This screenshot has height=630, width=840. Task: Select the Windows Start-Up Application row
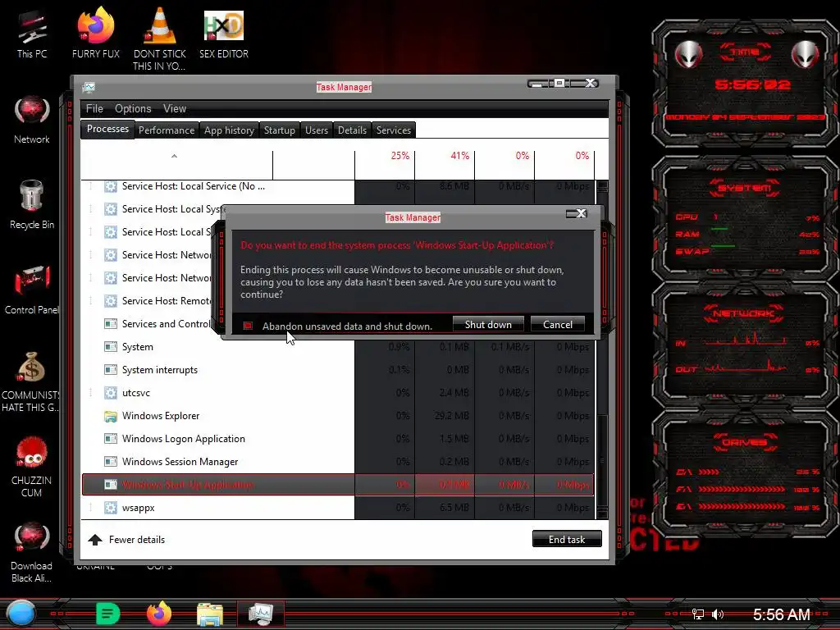pyautogui.click(x=337, y=484)
